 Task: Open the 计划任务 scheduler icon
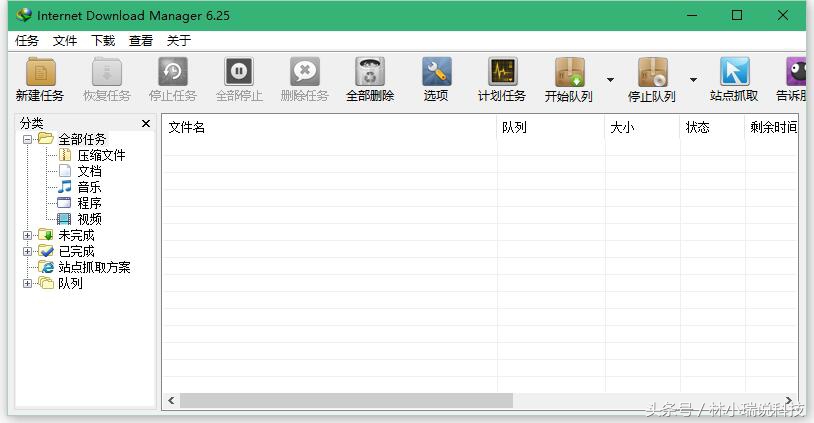tap(503, 73)
